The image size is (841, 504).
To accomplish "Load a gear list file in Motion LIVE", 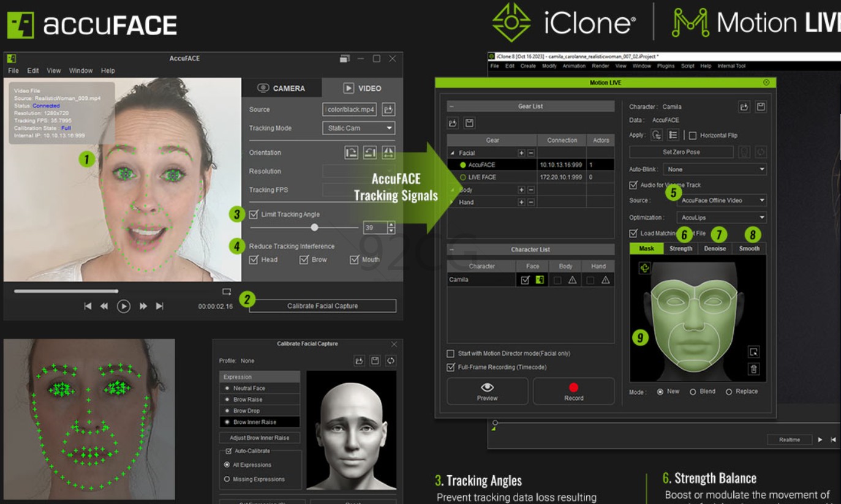I will click(453, 123).
